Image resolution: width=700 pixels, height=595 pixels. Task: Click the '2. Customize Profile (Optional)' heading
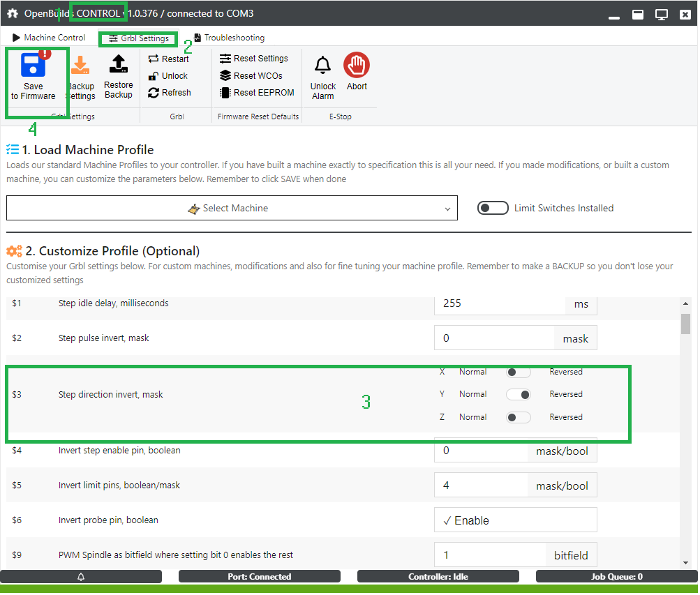[x=112, y=251]
